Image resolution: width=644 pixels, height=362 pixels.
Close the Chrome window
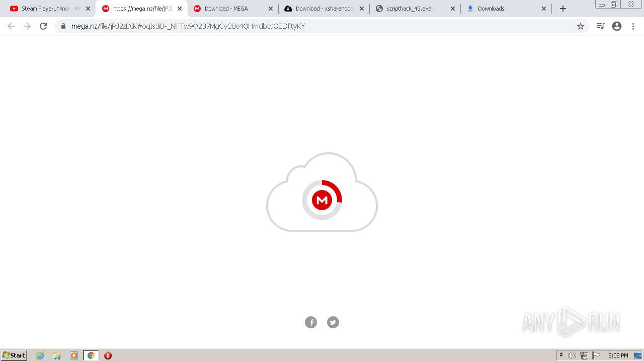pyautogui.click(x=631, y=5)
